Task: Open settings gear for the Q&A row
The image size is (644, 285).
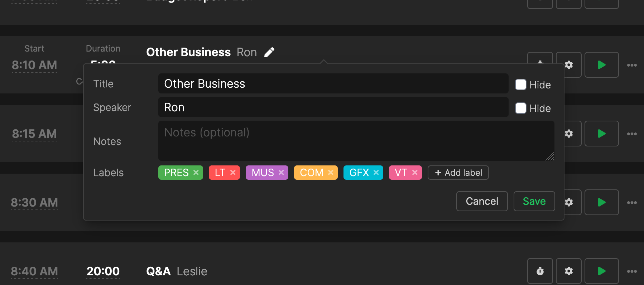Action: 569,271
